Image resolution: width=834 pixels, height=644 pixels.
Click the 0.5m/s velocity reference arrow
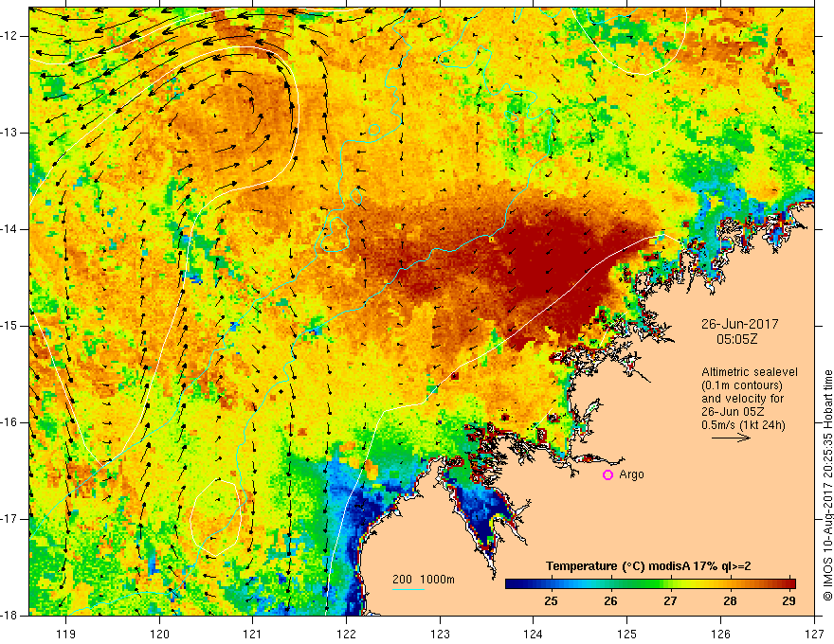(x=731, y=438)
